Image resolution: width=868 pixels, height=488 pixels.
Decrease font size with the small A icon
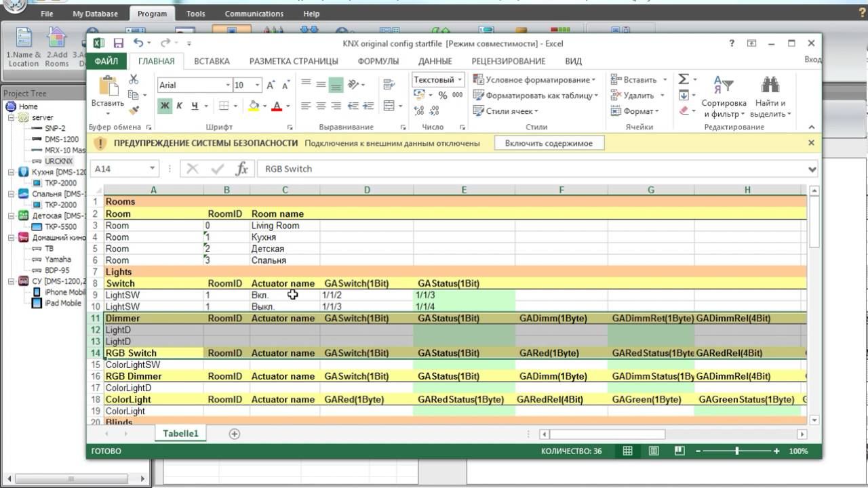(286, 85)
